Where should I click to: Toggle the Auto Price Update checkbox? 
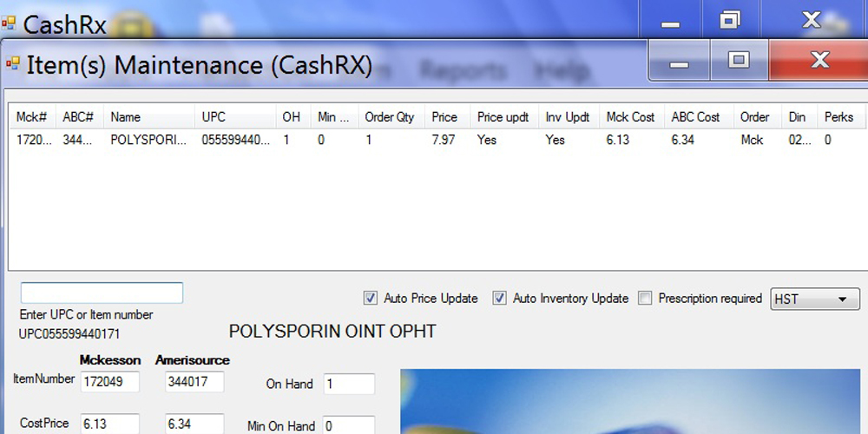point(371,299)
